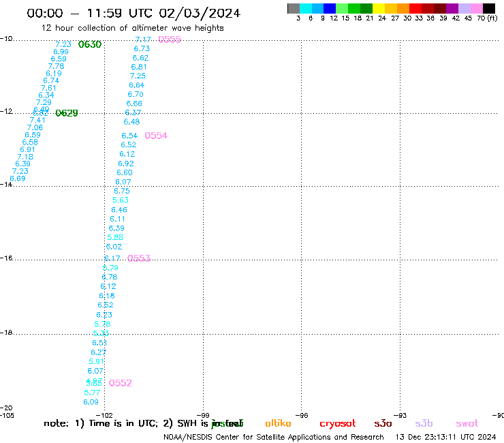The height and width of the screenshot is (443, 504).
Task: Click the pink time label 0553
Action: pos(139,258)
